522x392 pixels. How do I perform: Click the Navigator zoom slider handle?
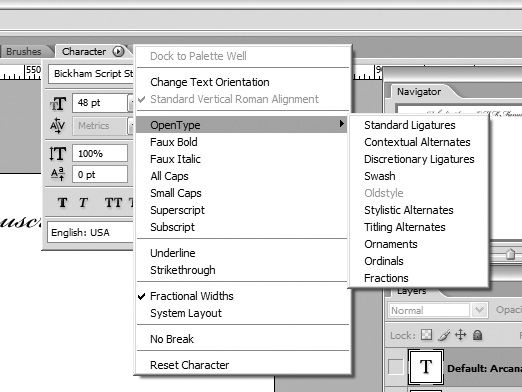(x=510, y=254)
